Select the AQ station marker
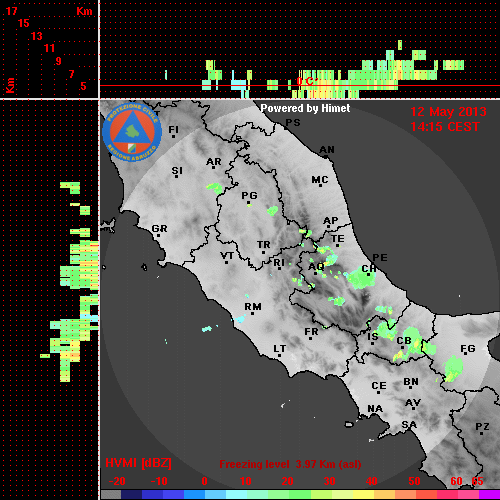Screen dimensions: 500x500 tap(315, 274)
